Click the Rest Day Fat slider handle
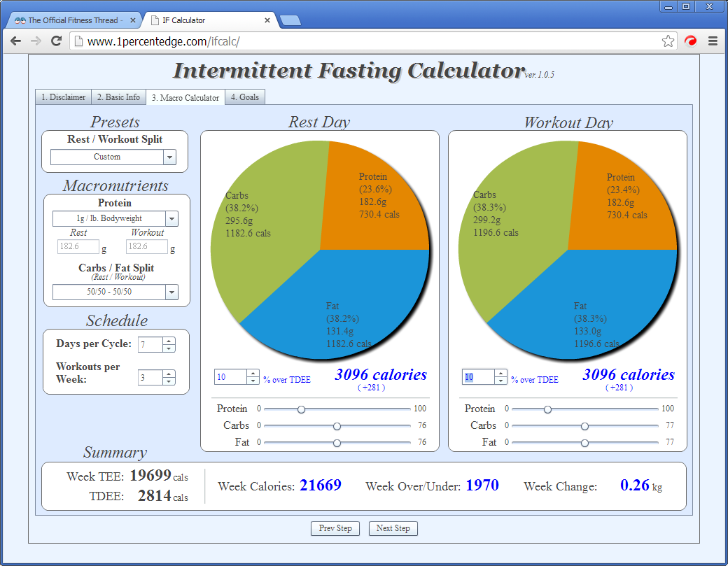The image size is (728, 566). pyautogui.click(x=337, y=443)
